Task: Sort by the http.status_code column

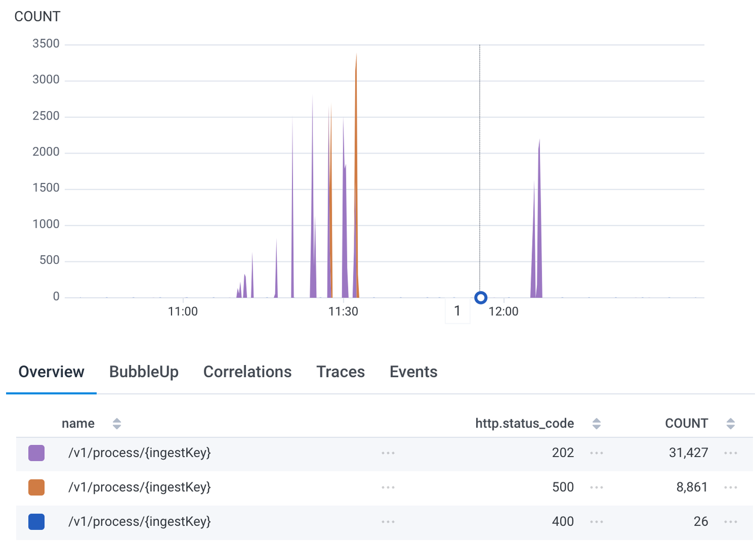Action: tap(597, 423)
